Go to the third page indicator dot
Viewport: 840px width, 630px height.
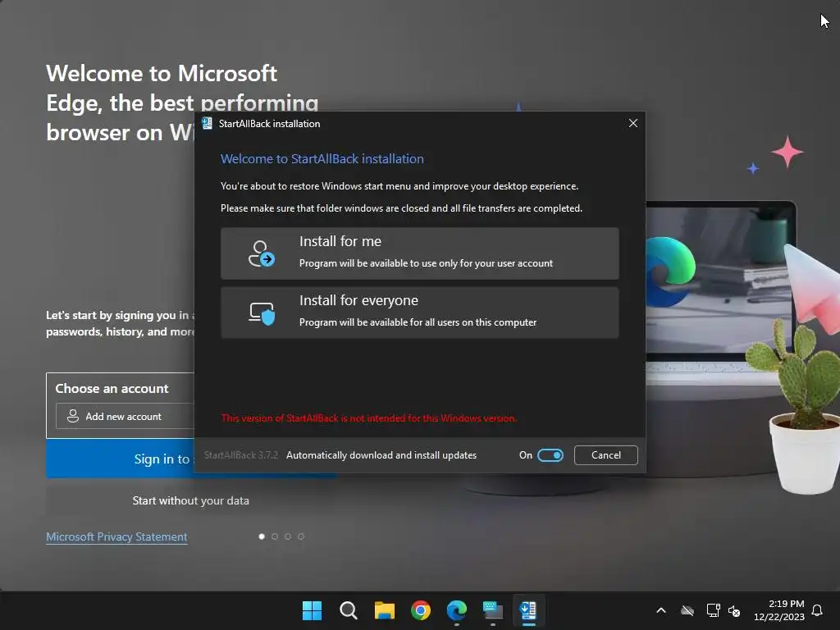point(288,536)
